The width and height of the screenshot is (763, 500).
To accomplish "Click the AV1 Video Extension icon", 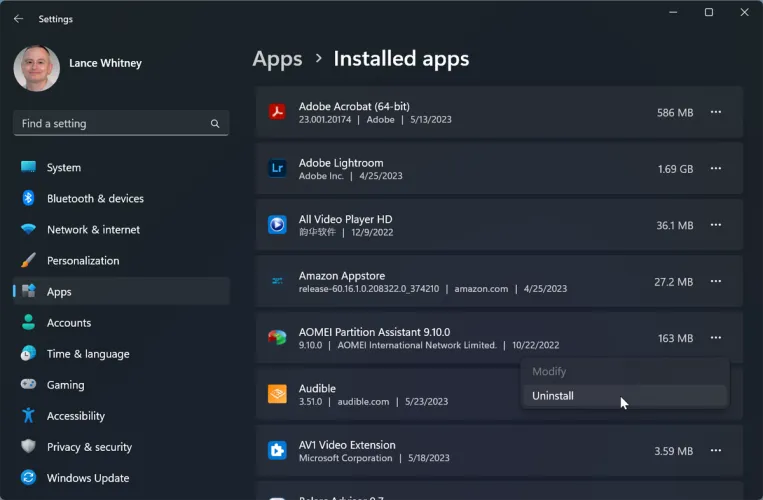I will pyautogui.click(x=277, y=451).
